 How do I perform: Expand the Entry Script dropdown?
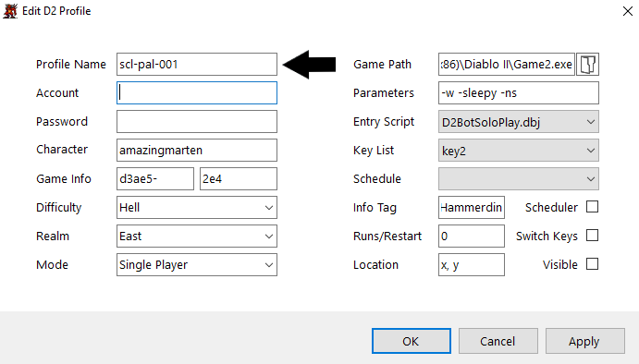tap(519, 122)
